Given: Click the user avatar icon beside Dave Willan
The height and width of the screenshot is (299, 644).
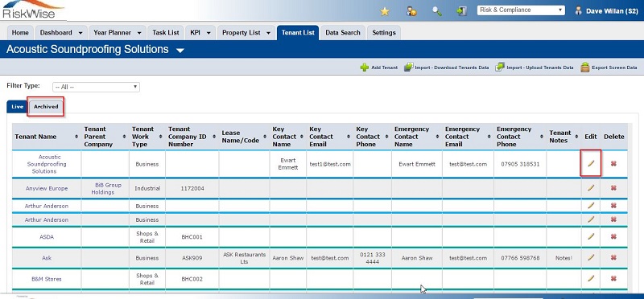Looking at the screenshot, I should tap(578, 10).
